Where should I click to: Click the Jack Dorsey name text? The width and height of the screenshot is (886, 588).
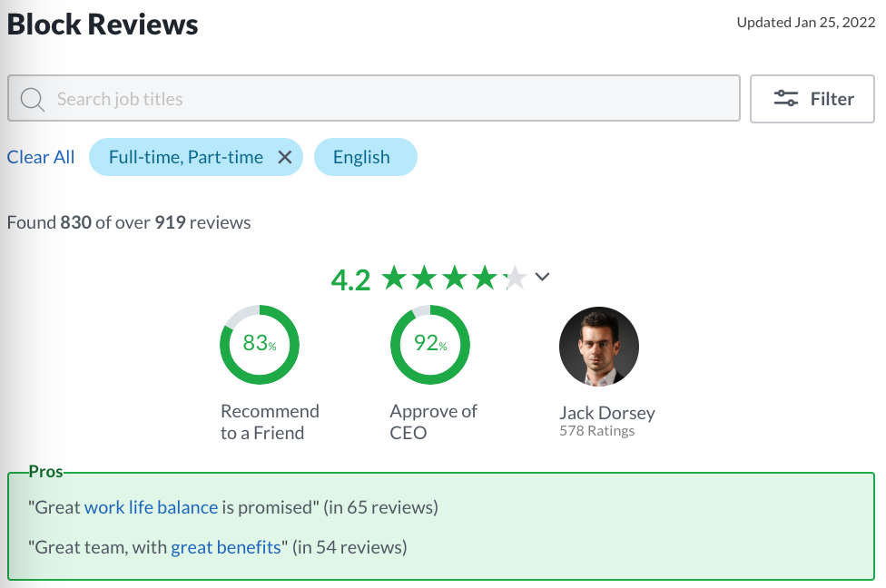[x=607, y=413]
